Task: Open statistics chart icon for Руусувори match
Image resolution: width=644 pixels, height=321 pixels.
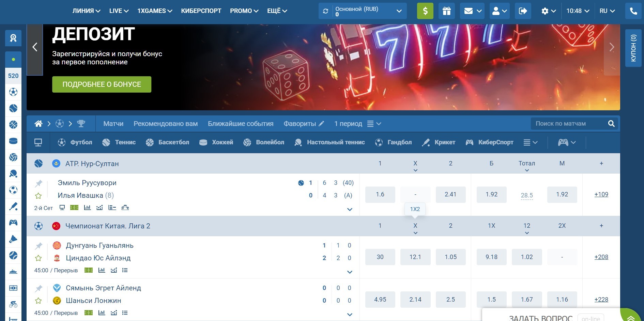Action: point(87,208)
